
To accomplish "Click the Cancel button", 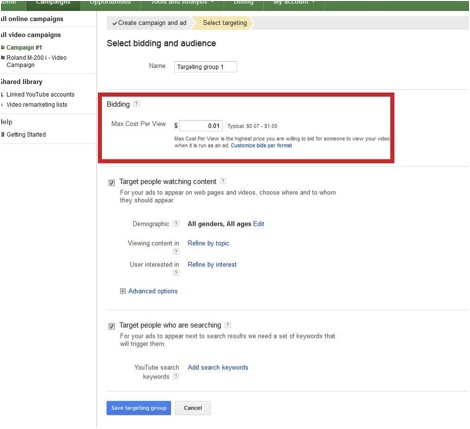I will [x=193, y=408].
